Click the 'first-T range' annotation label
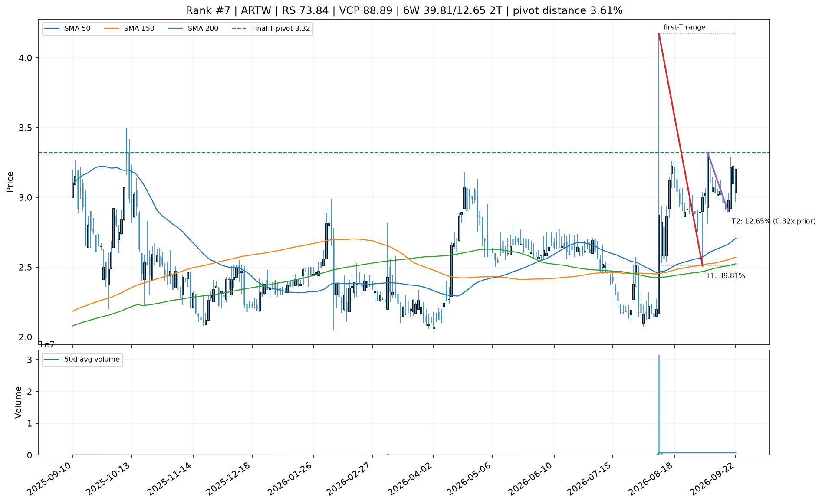822x504 pixels. (684, 27)
